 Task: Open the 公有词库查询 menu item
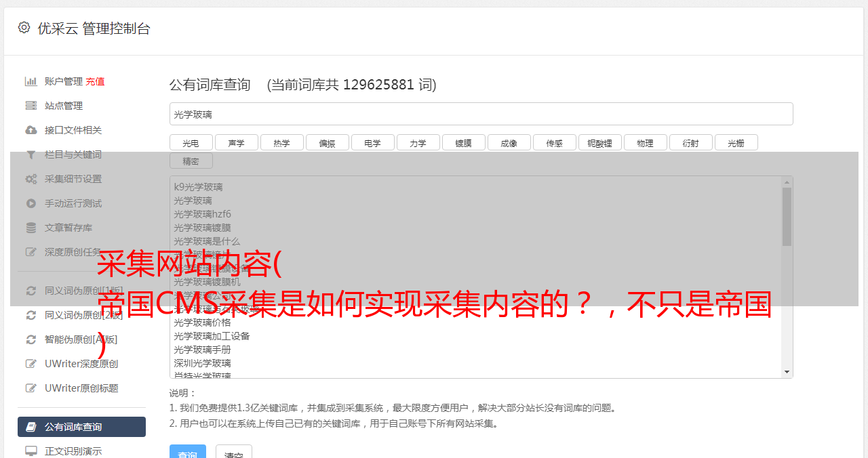click(81, 427)
